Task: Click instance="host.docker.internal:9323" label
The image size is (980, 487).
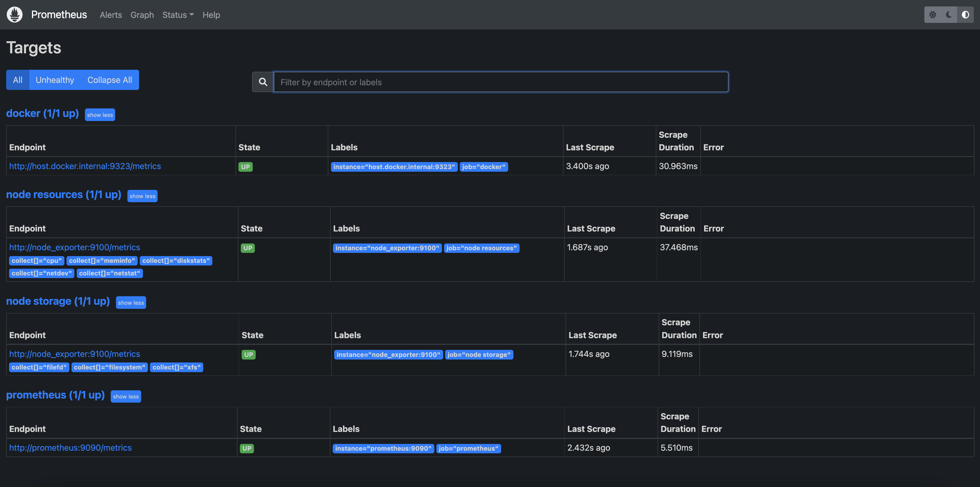Action: tap(394, 167)
